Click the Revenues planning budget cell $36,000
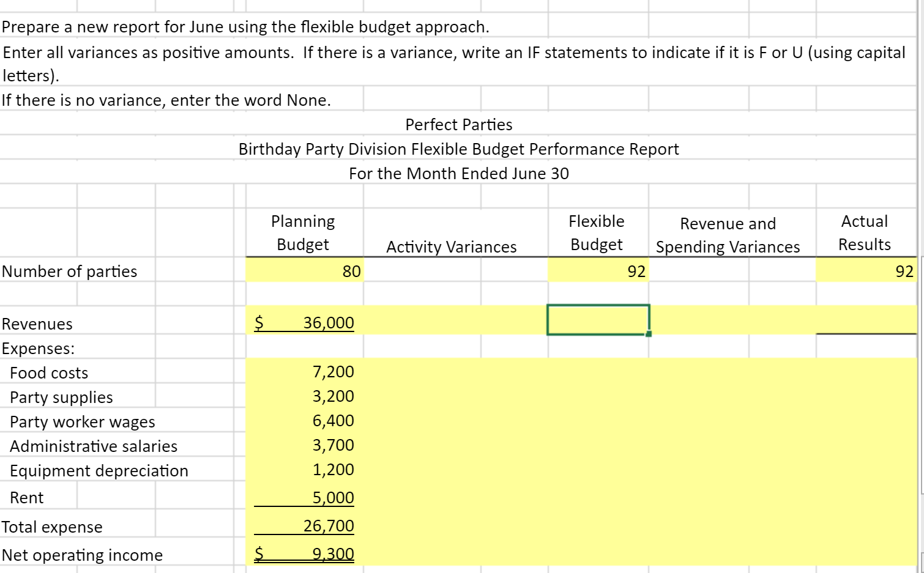The width and height of the screenshot is (924, 573). pos(304,322)
